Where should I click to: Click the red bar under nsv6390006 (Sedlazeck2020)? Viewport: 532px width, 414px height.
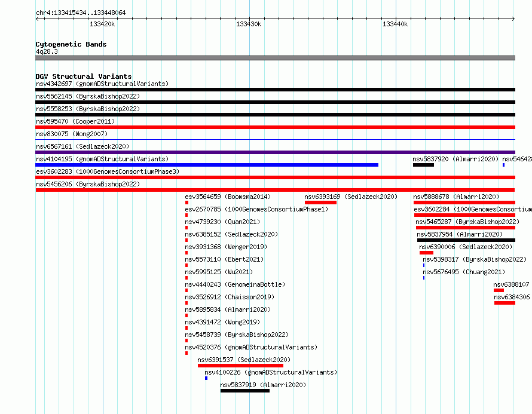coord(426,253)
